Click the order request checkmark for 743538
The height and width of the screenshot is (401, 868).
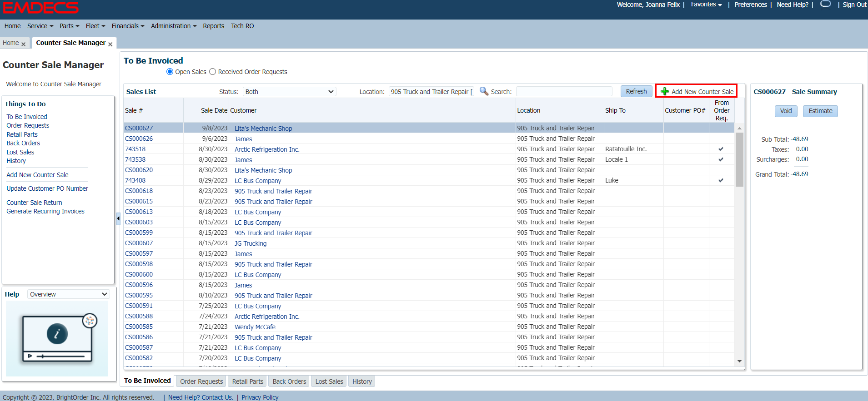coord(721,159)
